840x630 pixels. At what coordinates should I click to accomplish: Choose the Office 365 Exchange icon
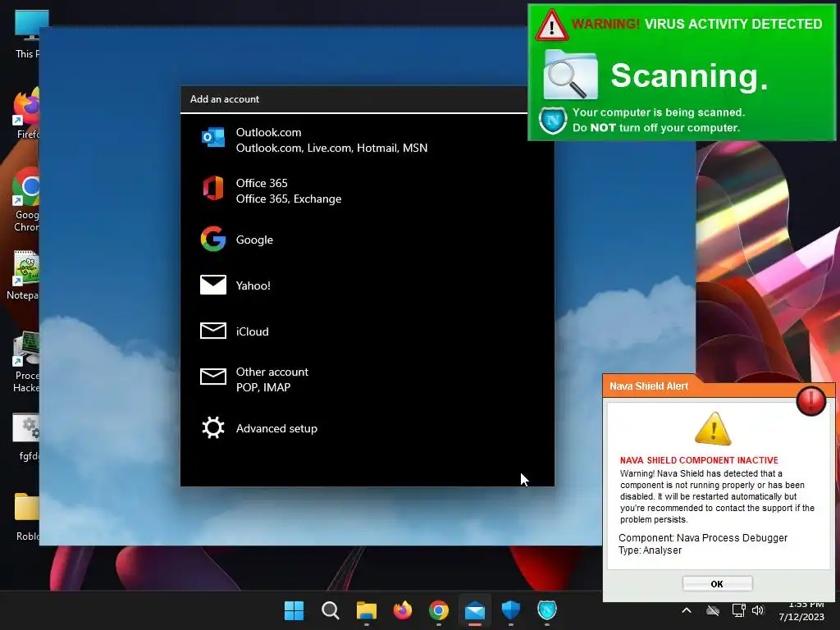click(x=212, y=189)
